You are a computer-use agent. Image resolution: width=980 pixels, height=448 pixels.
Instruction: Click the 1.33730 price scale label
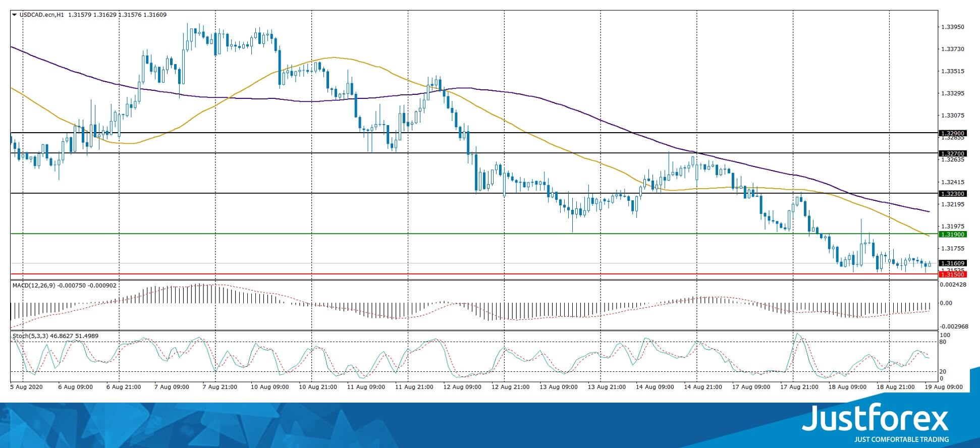953,49
